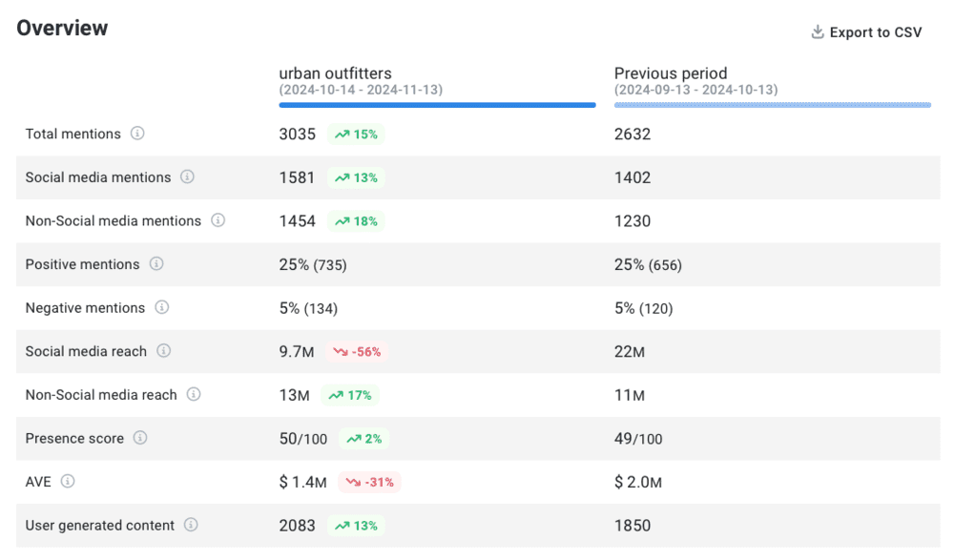Select the Previous period column header
This screenshot has width=954, height=560.
(671, 73)
